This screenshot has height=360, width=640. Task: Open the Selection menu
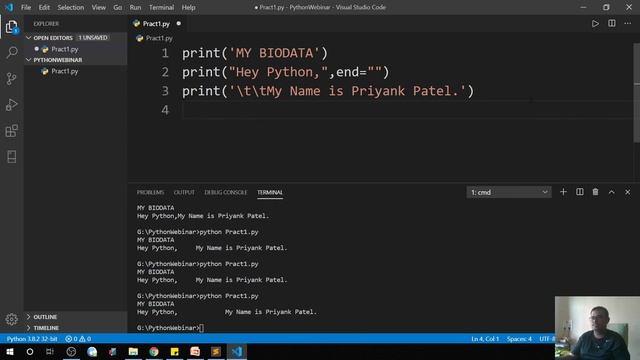point(71,7)
